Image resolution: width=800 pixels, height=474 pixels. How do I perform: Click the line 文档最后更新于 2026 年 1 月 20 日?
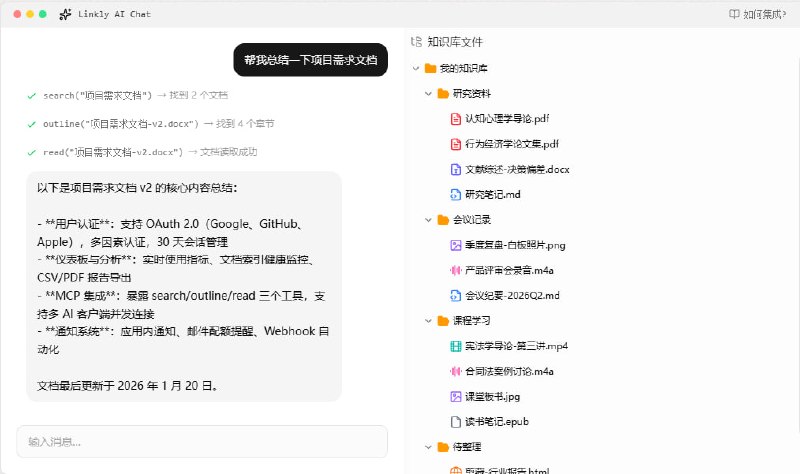(128, 386)
